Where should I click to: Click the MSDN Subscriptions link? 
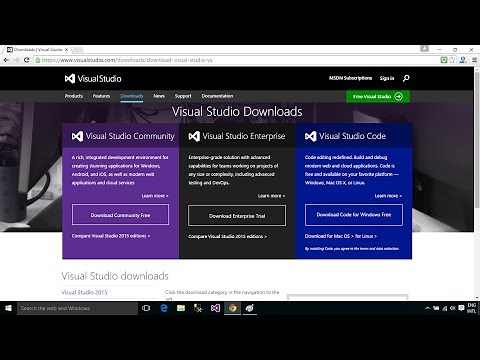point(350,78)
